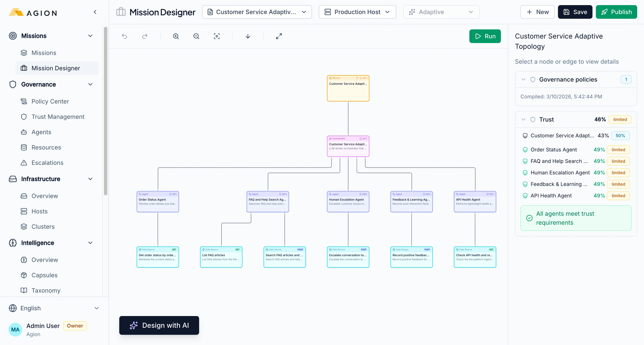Select the Human Escalation Agent node
644x345 pixels.
click(x=348, y=201)
